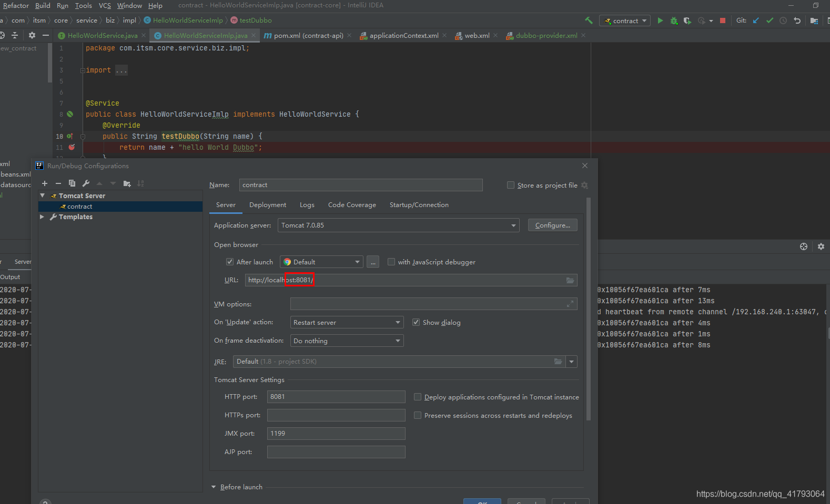Screen dimensions: 830x504
Task: Start debugging with the green bug icon
Action: [674, 20]
